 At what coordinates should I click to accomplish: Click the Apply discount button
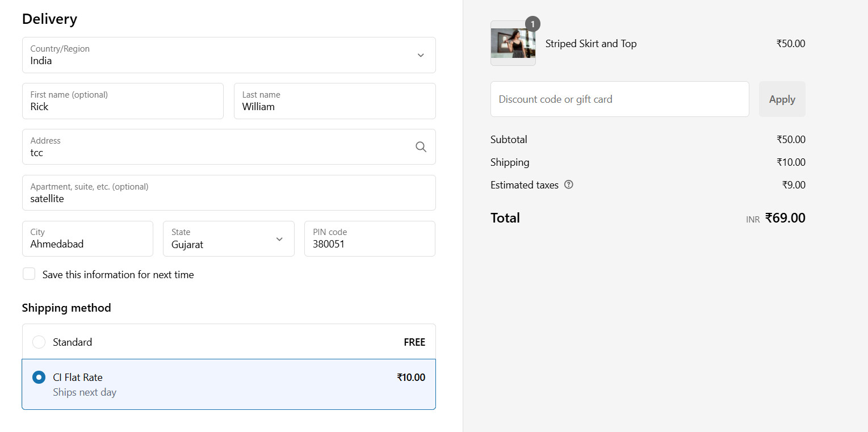click(x=782, y=99)
